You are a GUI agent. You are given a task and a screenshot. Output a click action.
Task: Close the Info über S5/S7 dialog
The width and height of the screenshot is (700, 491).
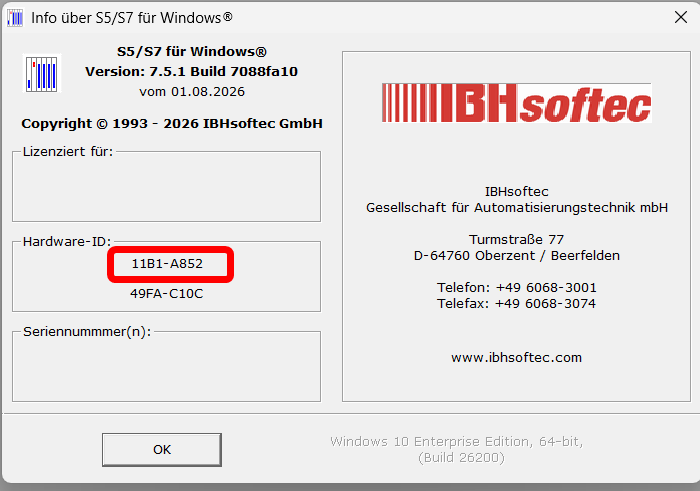(681, 17)
